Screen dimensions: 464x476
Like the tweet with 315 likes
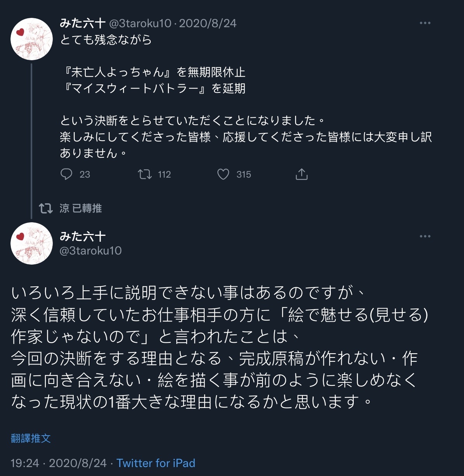coord(223,174)
